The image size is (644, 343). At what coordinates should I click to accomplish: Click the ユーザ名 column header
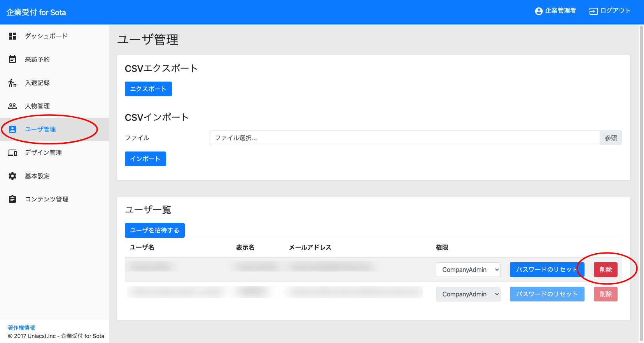coord(142,247)
